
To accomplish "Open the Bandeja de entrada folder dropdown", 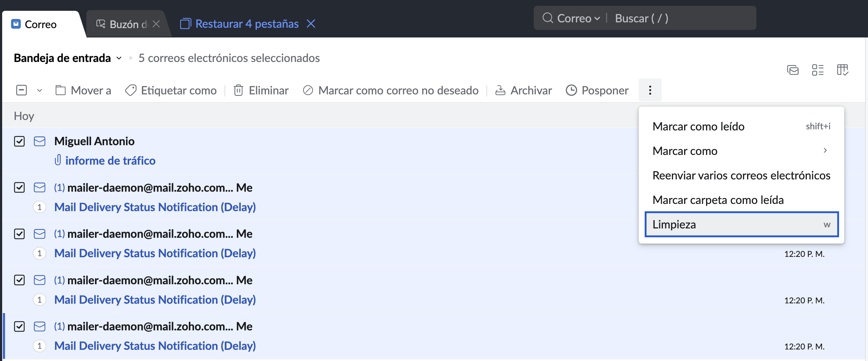I will point(118,58).
